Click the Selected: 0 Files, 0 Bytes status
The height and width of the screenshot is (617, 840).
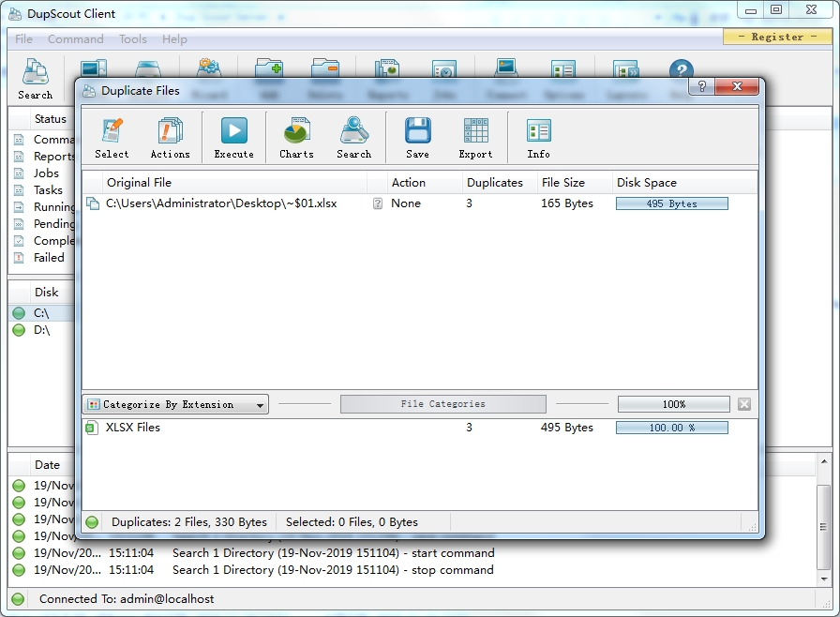click(352, 522)
